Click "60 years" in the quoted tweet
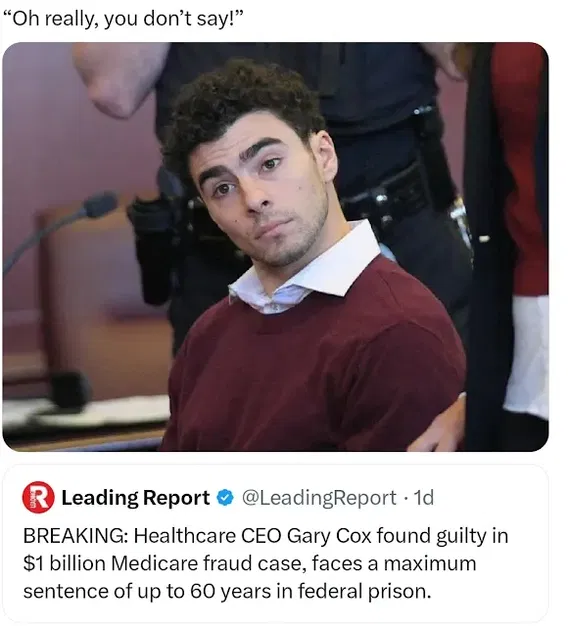This screenshot has height=626, width=568. point(230,591)
